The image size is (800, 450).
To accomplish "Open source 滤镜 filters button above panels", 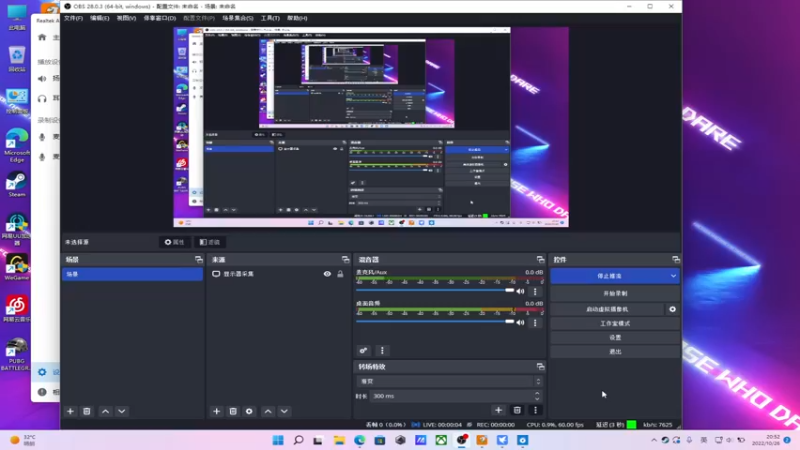I will coord(210,242).
